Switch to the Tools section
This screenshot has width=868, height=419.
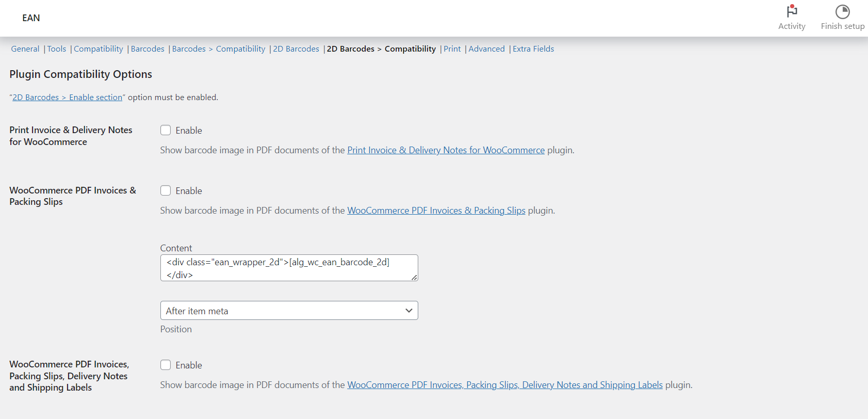[56, 49]
